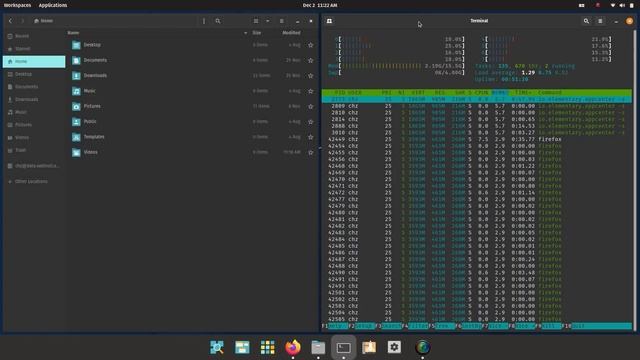Image resolution: width=640 pixels, height=360 pixels.
Task: Switch Files to grid view
Action: pyautogui.click(x=256, y=21)
